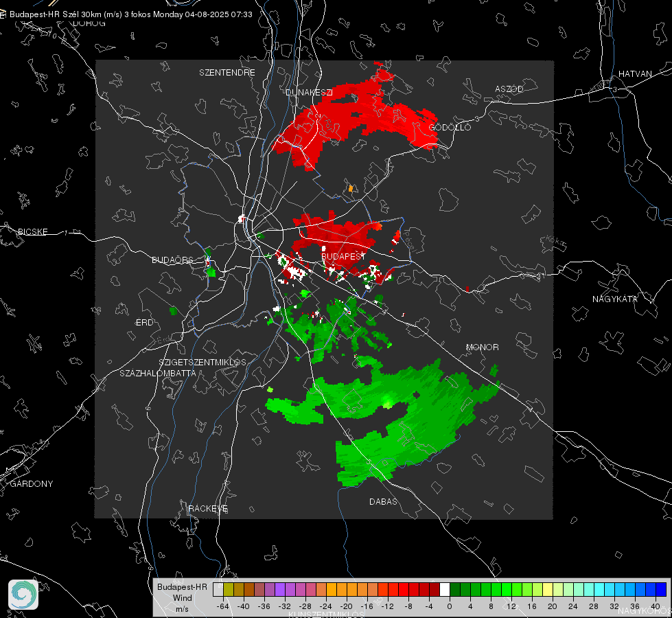The width and height of the screenshot is (672, 618).
Task: Click the white swatch in the wind legend
Action: [x=445, y=590]
